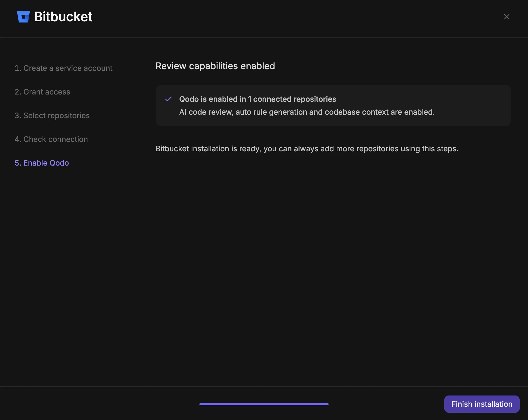Navigate to "3. Select repositories"

tap(52, 115)
